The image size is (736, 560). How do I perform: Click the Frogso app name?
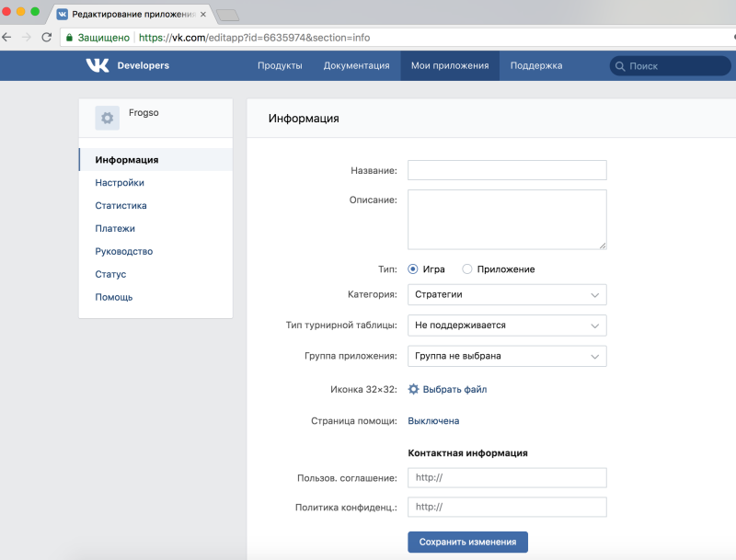(x=144, y=112)
